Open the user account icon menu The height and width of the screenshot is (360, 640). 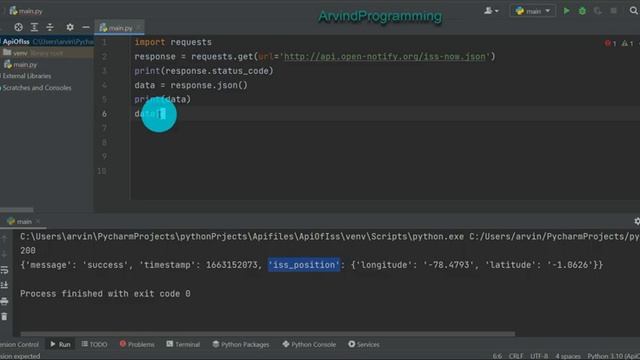click(491, 11)
